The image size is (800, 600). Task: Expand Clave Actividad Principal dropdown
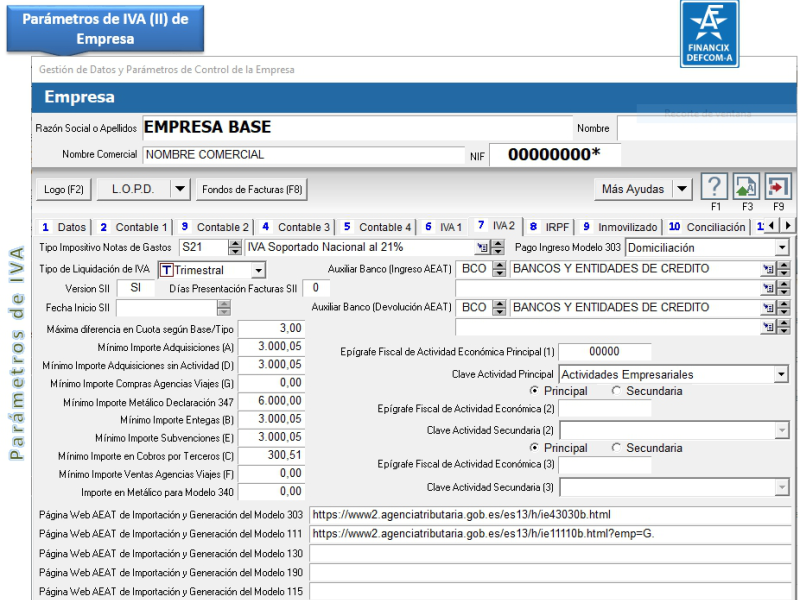[x=781, y=374]
